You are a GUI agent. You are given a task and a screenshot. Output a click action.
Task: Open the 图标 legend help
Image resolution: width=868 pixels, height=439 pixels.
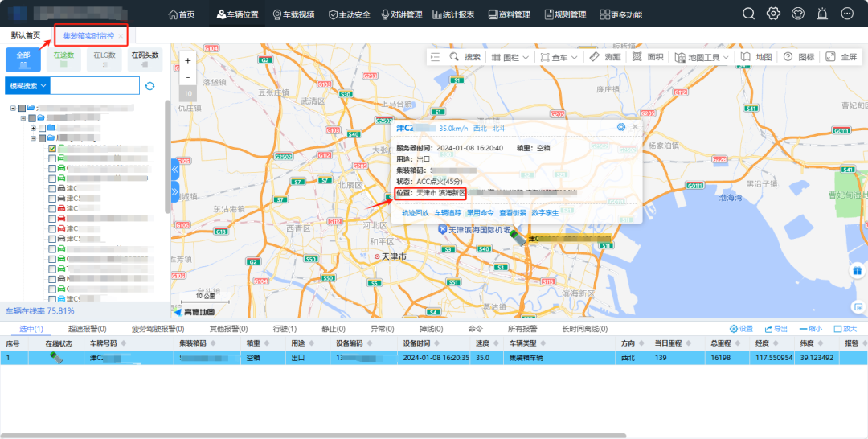[x=800, y=57]
